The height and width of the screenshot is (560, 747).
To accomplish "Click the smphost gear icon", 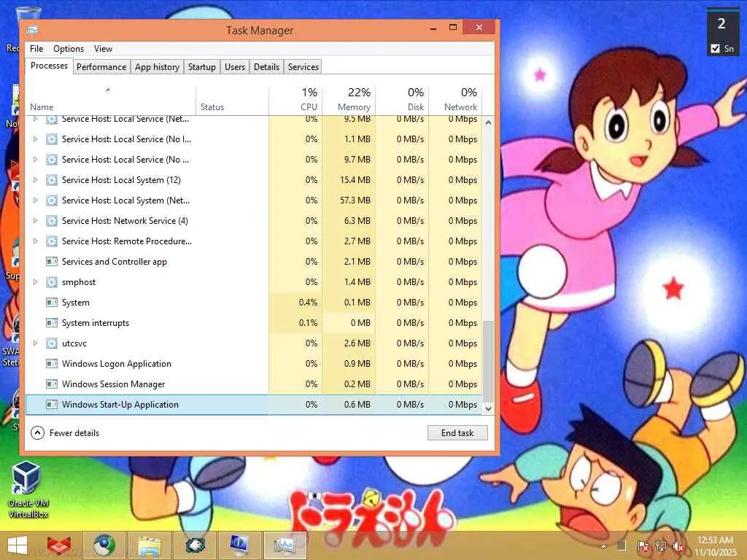I will tap(52, 282).
